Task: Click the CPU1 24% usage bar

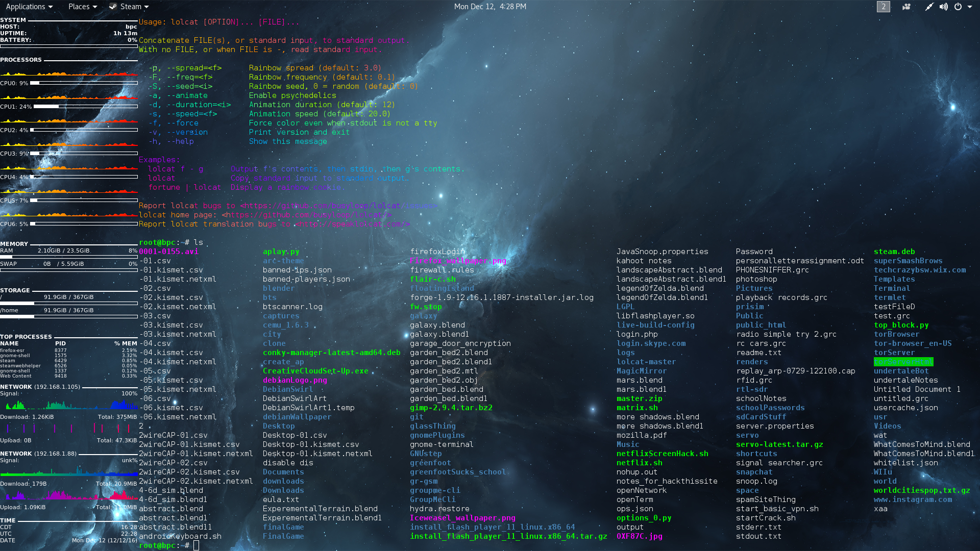Action: point(86,107)
